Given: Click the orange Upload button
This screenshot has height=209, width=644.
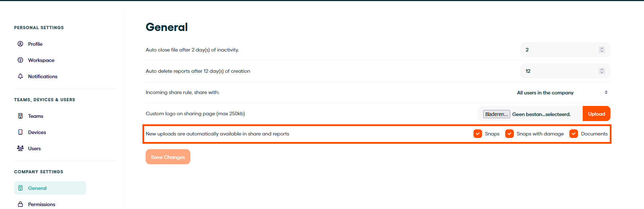Looking at the screenshot, I should click(x=596, y=114).
